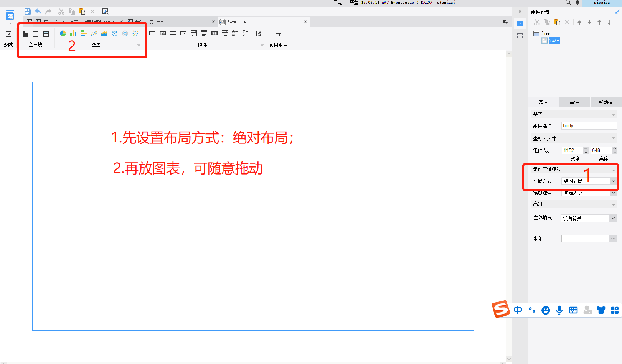Collapse the right panel with gray arrow
622x364 pixels.
click(x=520, y=12)
